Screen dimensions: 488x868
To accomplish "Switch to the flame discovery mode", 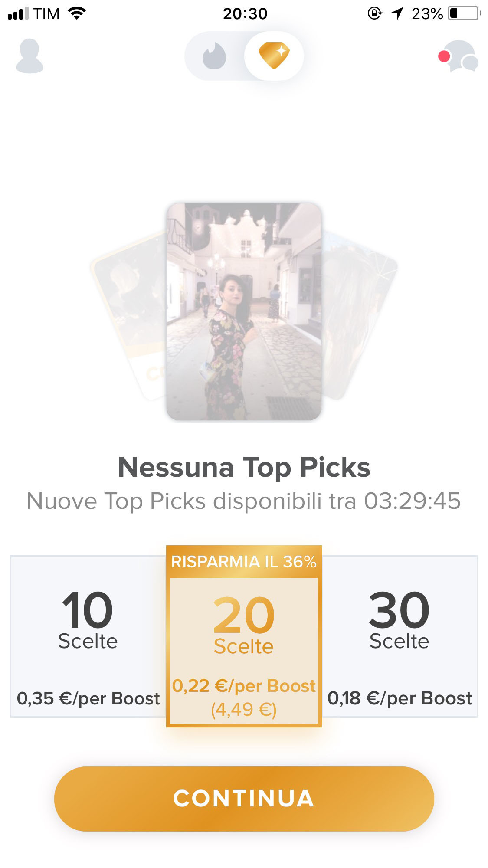I will coord(214,56).
